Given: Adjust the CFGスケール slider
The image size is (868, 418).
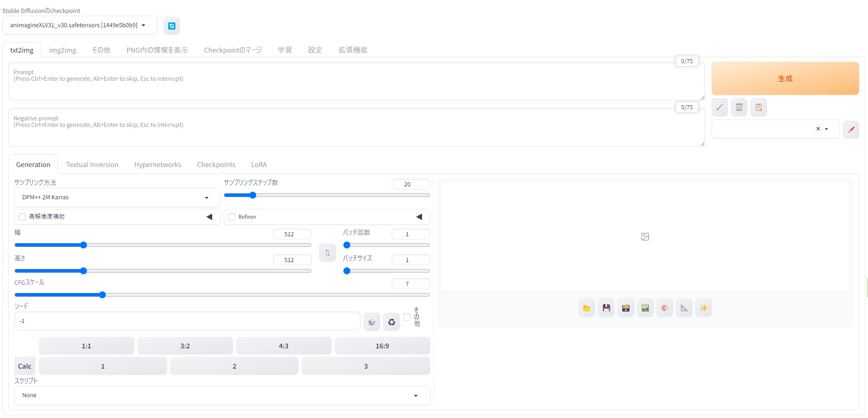Looking at the screenshot, I should pos(222,295).
